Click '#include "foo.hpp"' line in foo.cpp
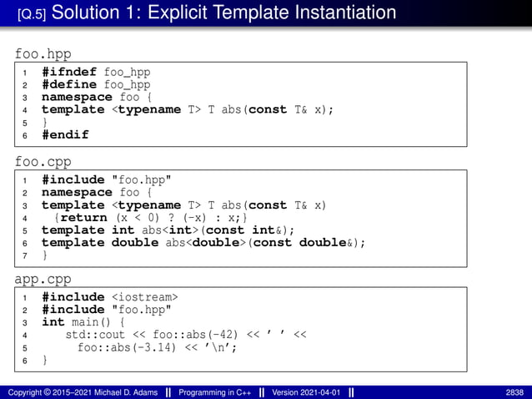This screenshot has height=399, width=532. point(107,179)
